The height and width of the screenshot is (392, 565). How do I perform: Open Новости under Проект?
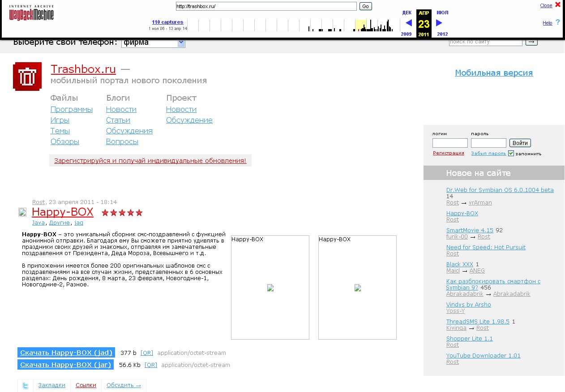tap(181, 110)
